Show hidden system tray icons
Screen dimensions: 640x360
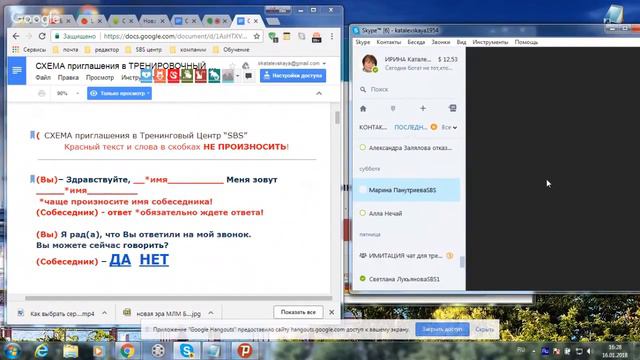pos(533,351)
